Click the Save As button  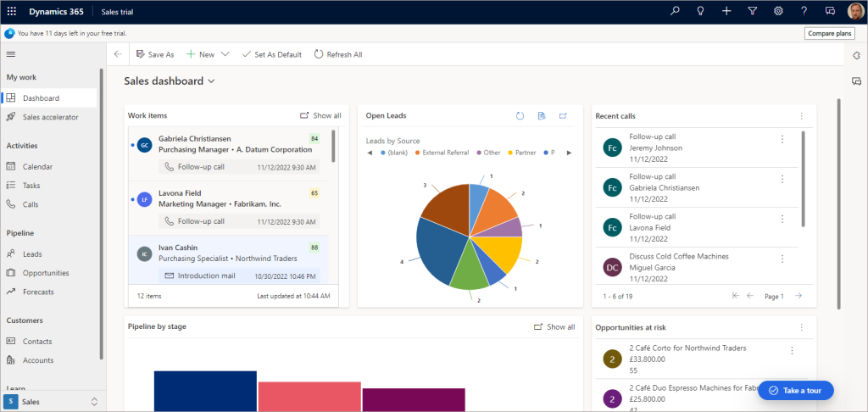pyautogui.click(x=155, y=54)
